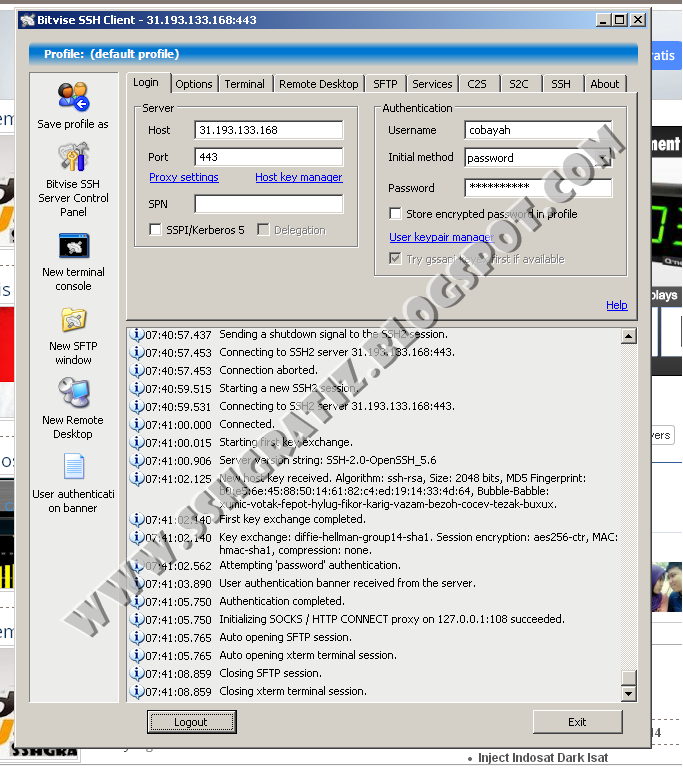Image resolution: width=683 pixels, height=769 pixels.
Task: Open the C2S tab
Action: (477, 84)
